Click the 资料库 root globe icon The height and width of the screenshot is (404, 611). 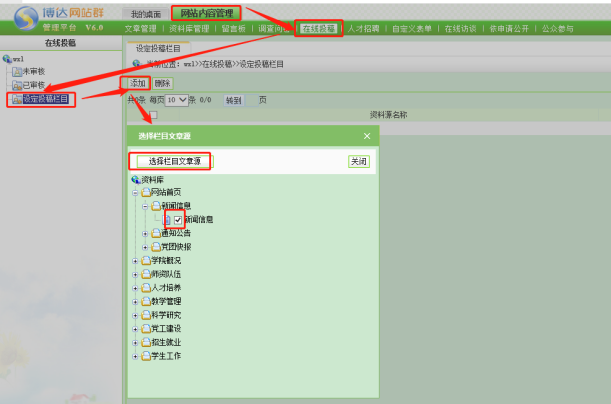point(135,179)
